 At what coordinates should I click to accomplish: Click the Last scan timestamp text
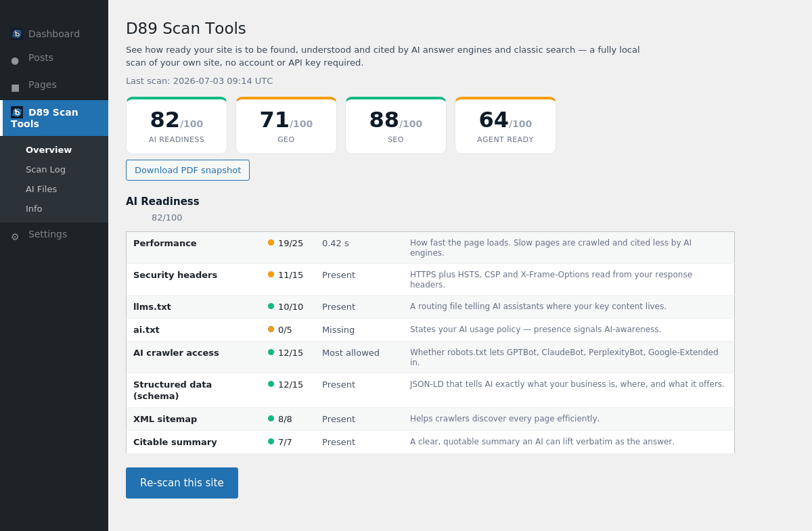tap(199, 81)
